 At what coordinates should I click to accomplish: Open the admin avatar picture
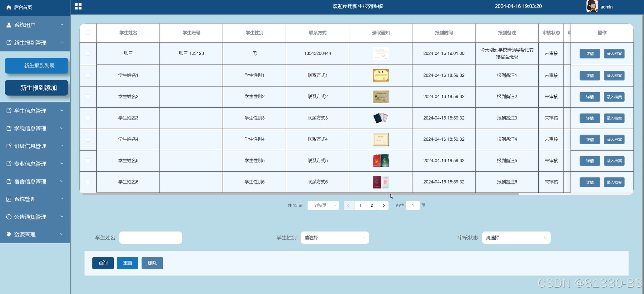pos(592,6)
